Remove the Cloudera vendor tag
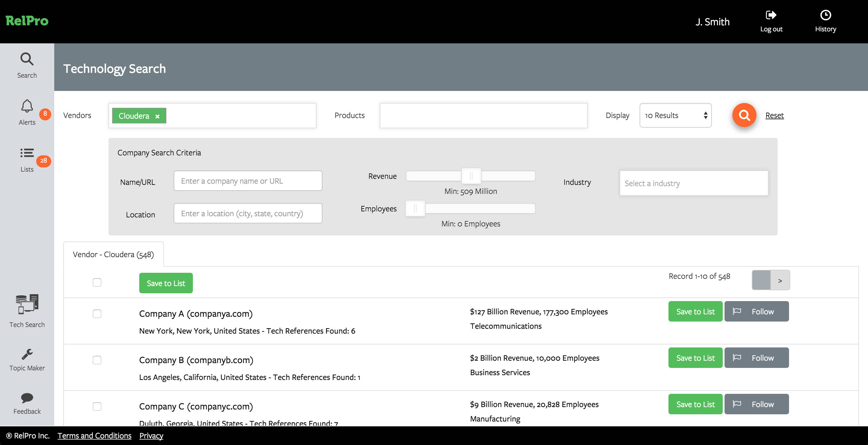The image size is (868, 445). [x=157, y=116]
